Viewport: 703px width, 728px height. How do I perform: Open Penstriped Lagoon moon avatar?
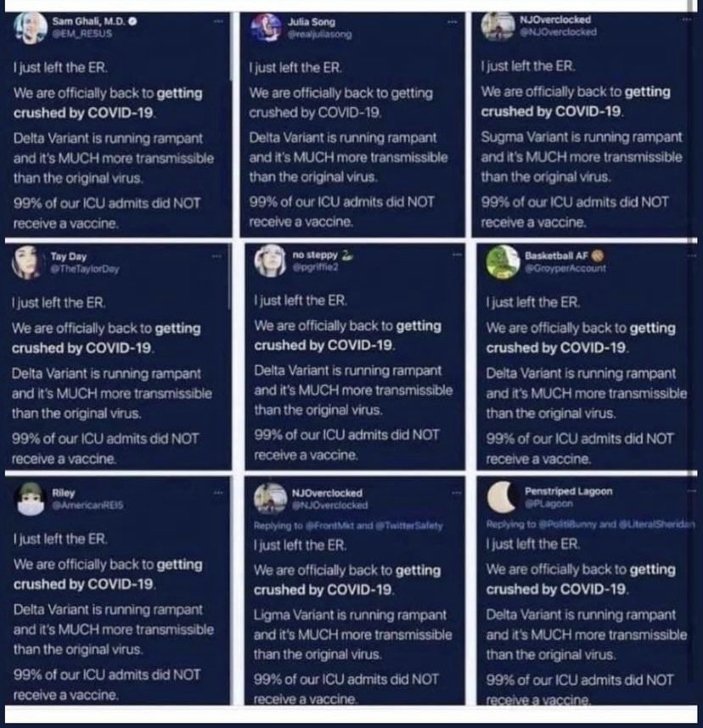pos(503,497)
